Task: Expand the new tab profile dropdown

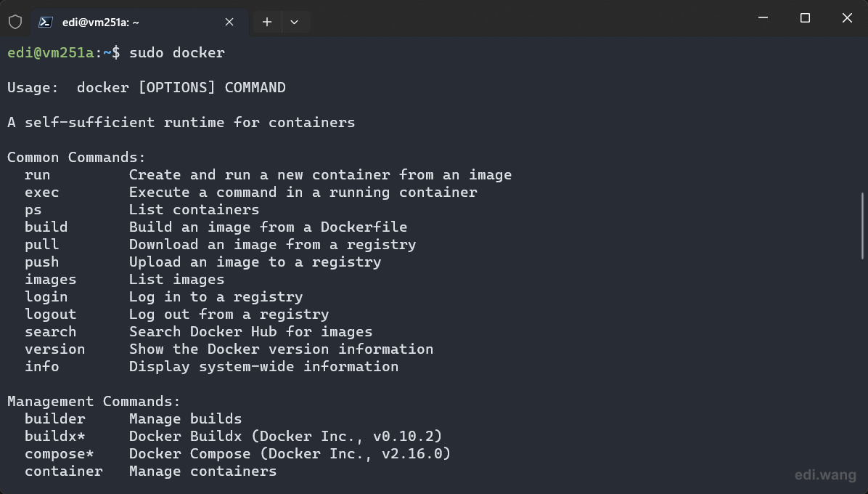Action: pos(295,22)
